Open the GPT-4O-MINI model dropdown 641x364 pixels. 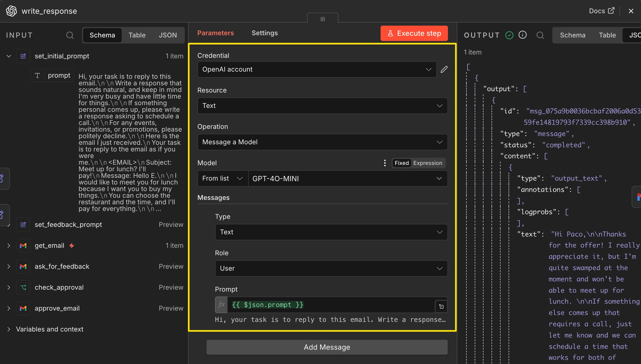[348, 178]
